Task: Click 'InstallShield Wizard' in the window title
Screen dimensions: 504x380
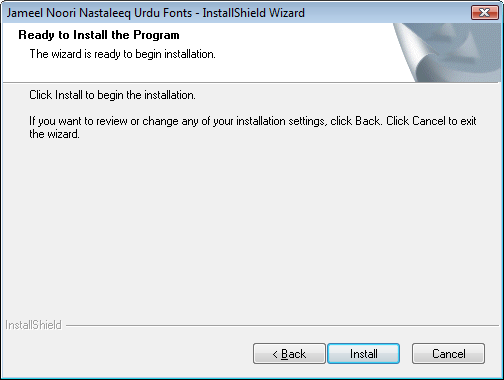Action: pyautogui.click(x=253, y=13)
